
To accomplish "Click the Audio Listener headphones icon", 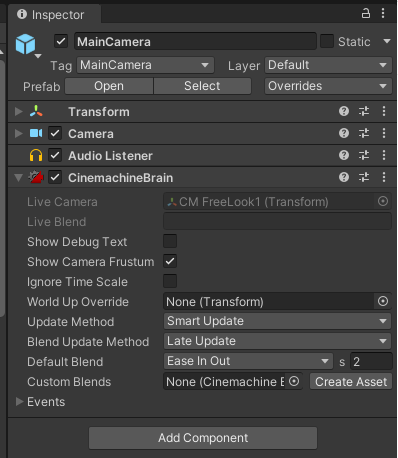I will coord(36,155).
